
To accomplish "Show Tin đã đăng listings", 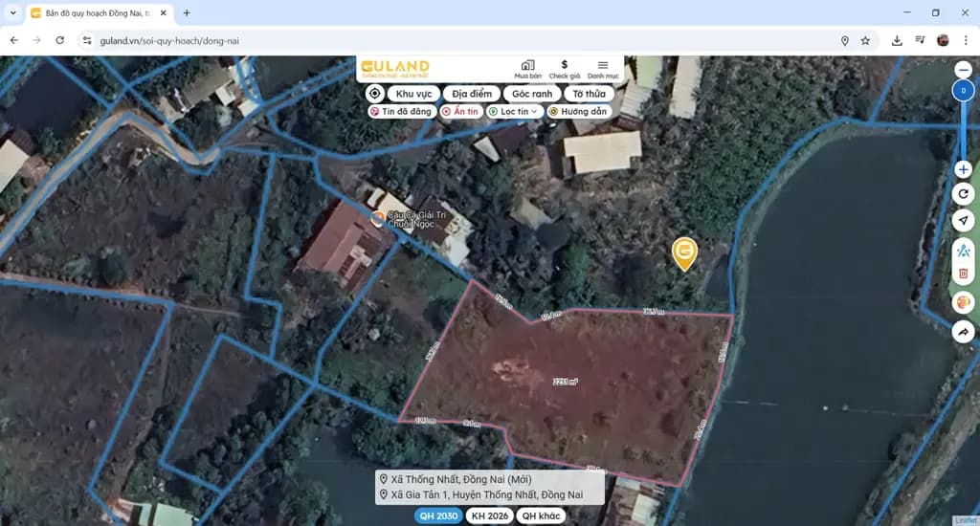I will (x=401, y=111).
